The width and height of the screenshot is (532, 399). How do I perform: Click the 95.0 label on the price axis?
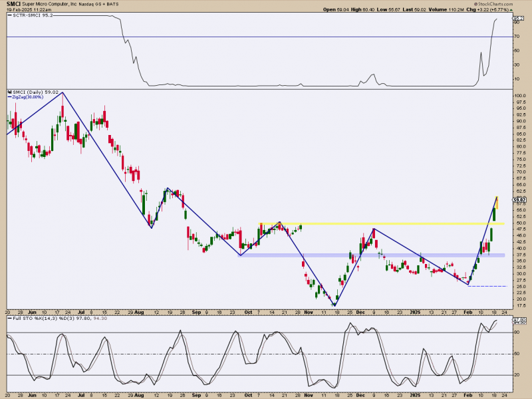[x=520, y=108]
